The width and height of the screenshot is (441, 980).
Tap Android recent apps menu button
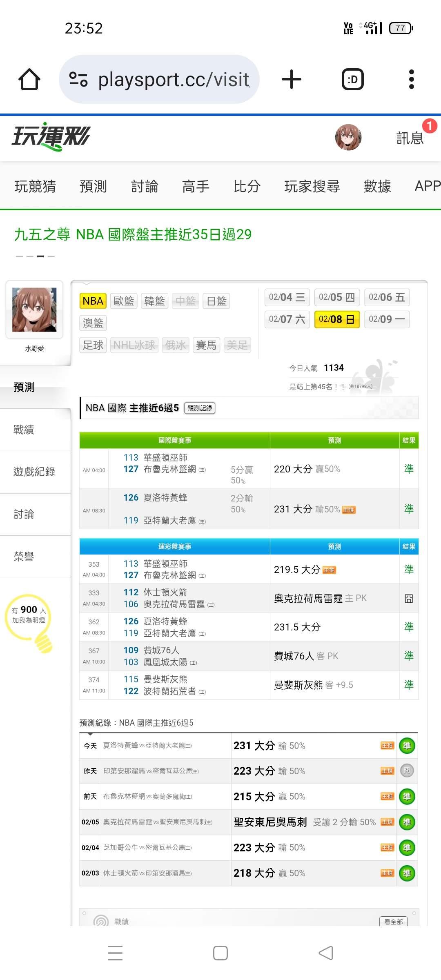pyautogui.click(x=115, y=953)
